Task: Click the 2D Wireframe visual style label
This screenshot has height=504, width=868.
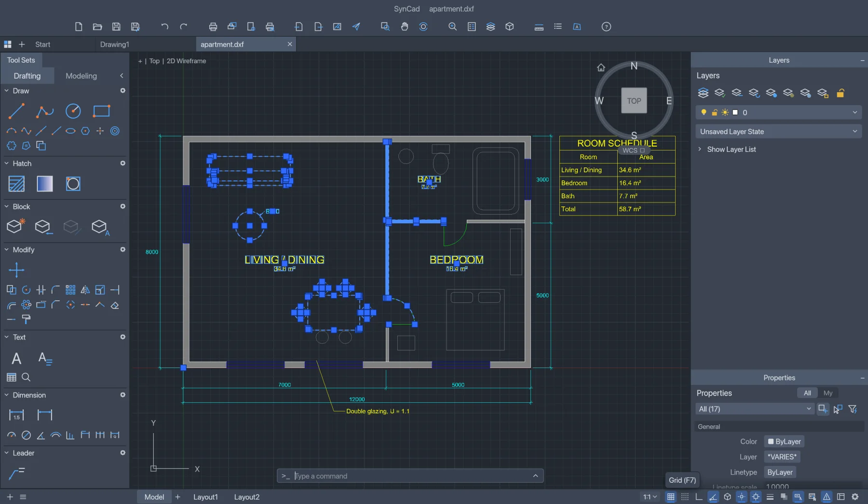Action: pyautogui.click(x=186, y=61)
